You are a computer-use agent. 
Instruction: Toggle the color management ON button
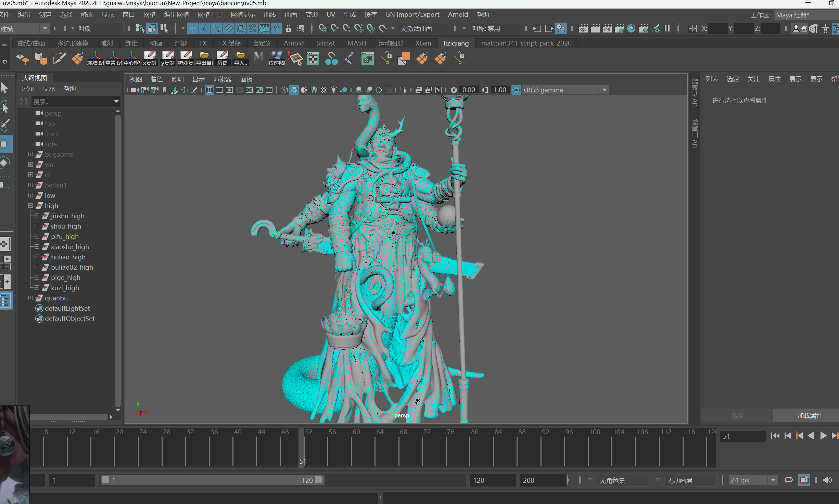(x=516, y=90)
